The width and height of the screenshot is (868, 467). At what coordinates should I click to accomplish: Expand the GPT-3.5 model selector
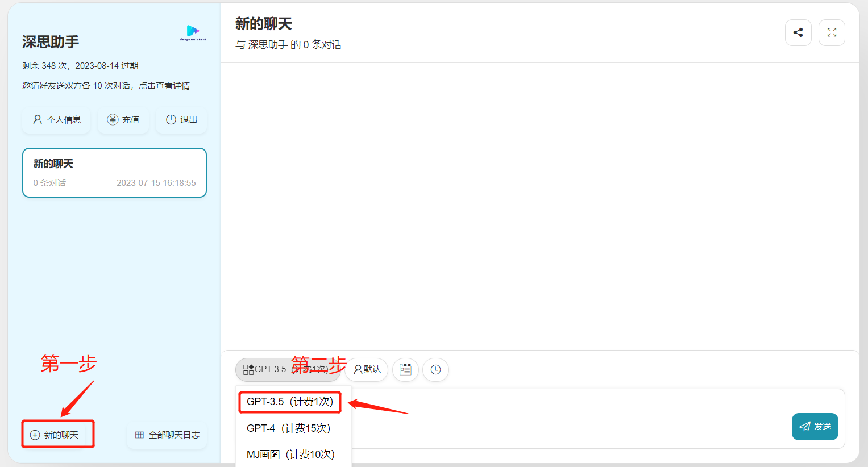[288, 370]
